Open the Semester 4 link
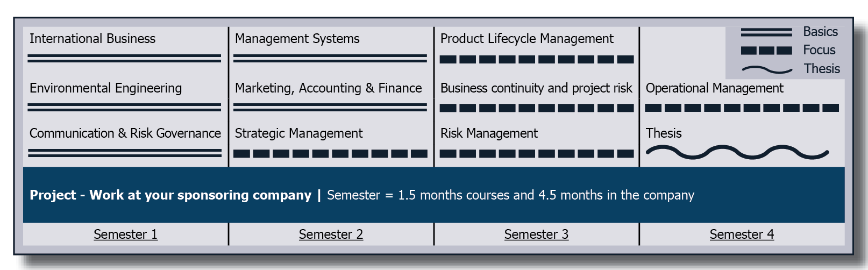The width and height of the screenshot is (868, 270). pos(742,235)
